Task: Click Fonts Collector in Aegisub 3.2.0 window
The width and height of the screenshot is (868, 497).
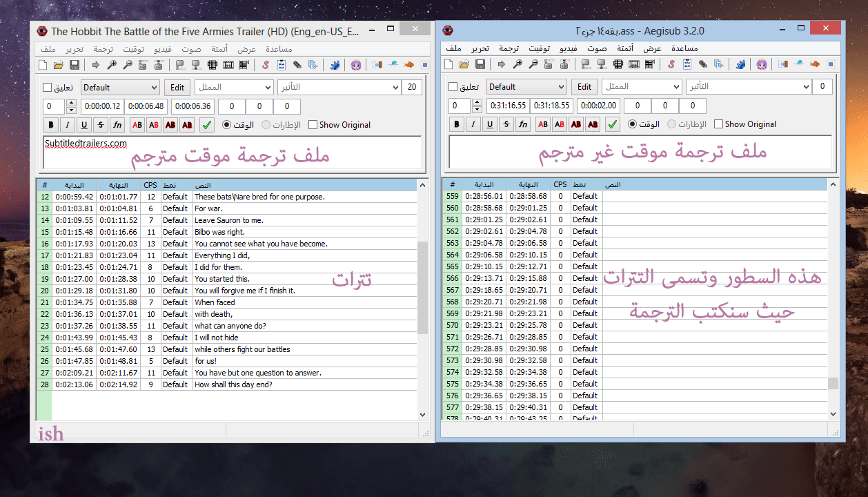Action: [718, 64]
